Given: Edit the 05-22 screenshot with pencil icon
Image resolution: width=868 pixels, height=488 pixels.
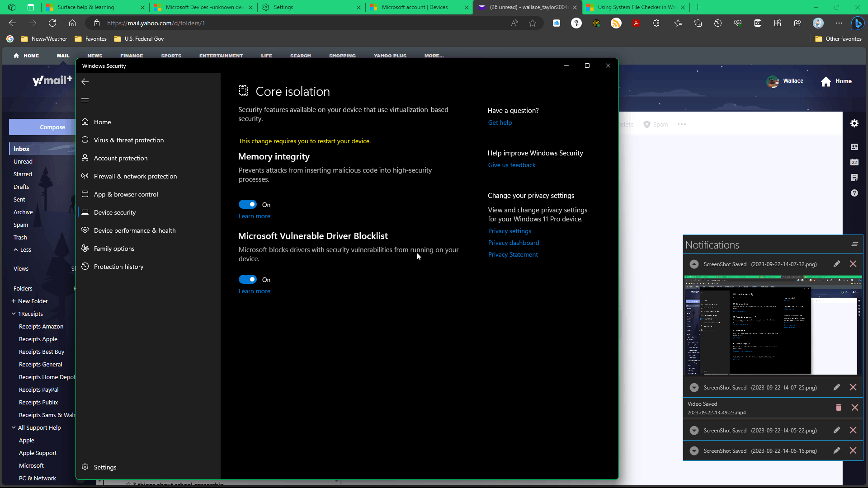Looking at the screenshot, I should (837, 430).
